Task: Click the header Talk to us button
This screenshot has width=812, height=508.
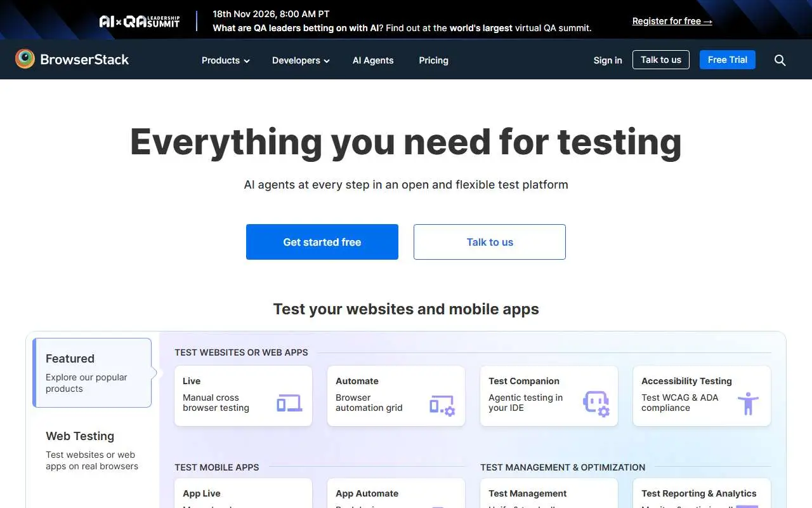Action: point(661,60)
